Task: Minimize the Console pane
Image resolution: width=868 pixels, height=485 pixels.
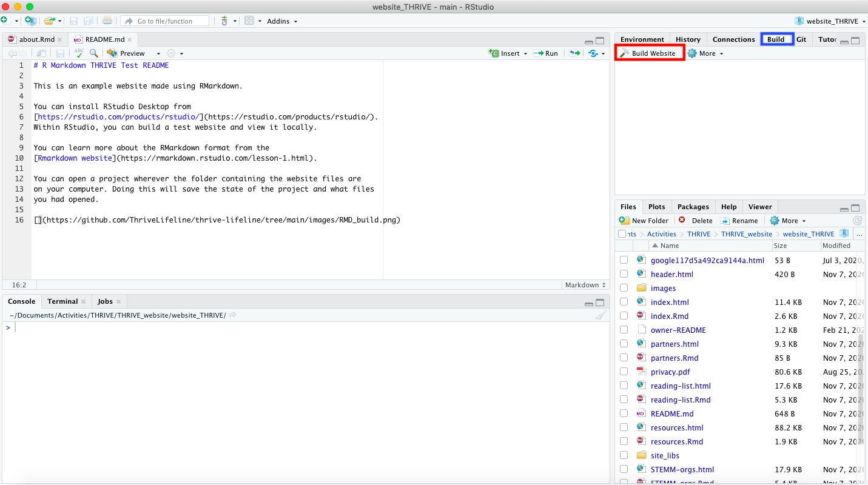Action: [588, 303]
